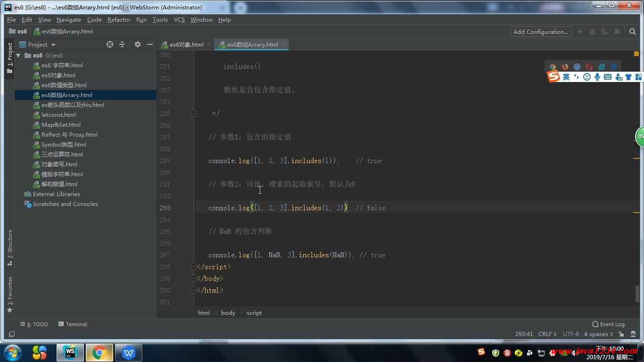
Task: Toggle the Terminal tool window
Action: click(73, 324)
